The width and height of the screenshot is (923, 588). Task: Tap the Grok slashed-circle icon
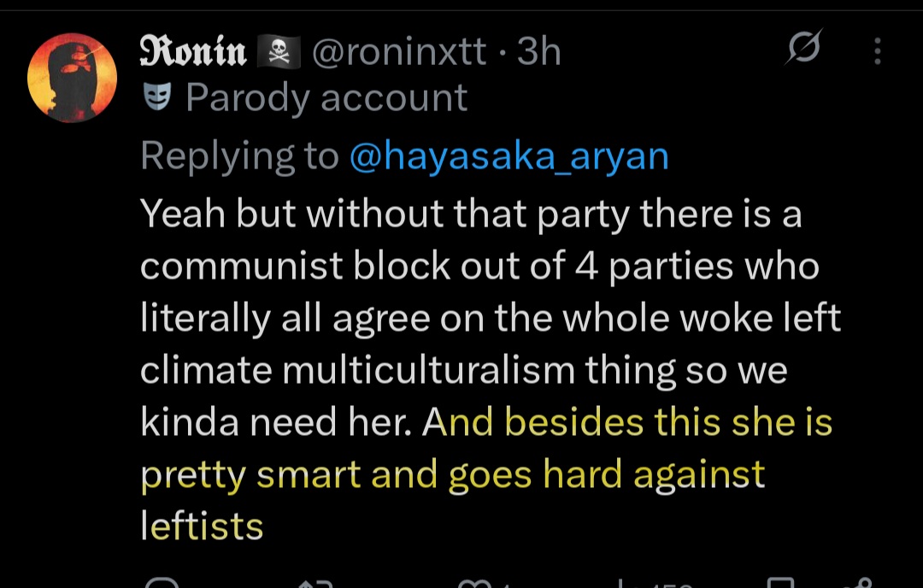803,46
